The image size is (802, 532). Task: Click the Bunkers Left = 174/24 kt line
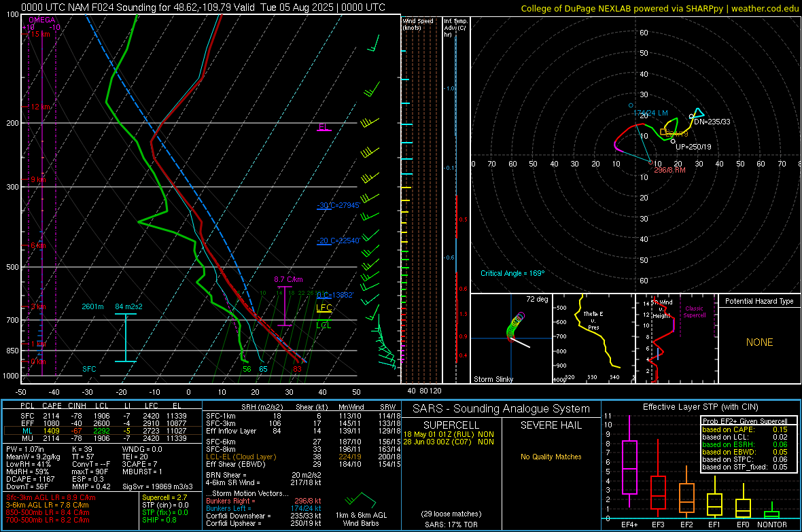pos(264,508)
